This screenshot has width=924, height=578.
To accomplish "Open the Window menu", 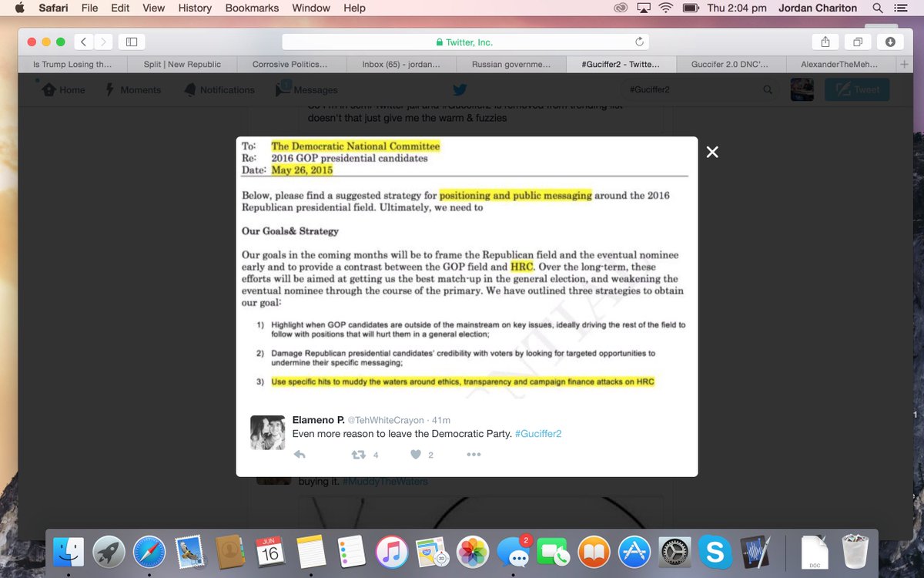I will (x=311, y=8).
